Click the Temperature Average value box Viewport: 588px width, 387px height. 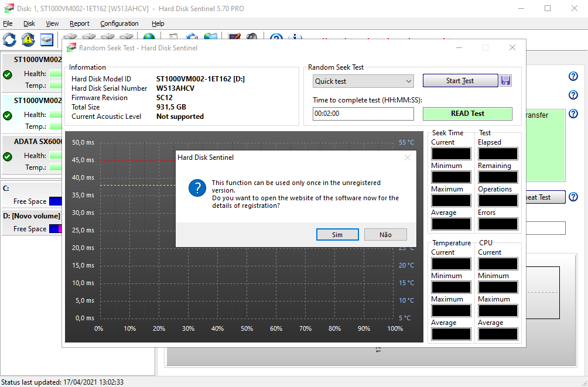pyautogui.click(x=451, y=334)
